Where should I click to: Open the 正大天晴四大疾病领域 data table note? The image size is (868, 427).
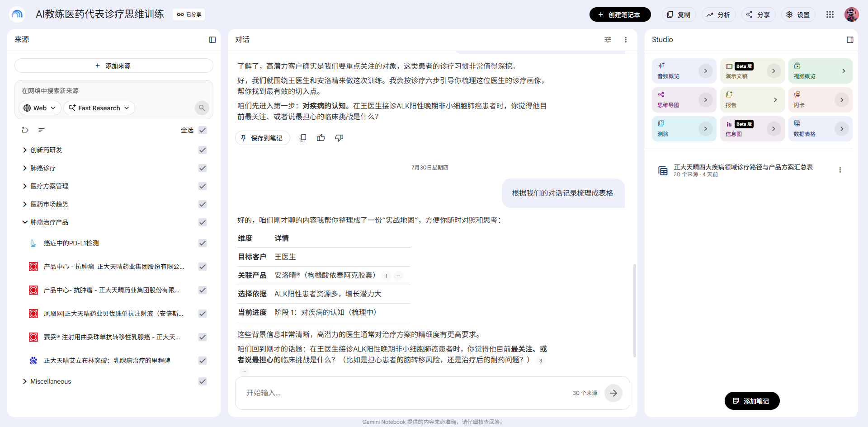pos(743,170)
